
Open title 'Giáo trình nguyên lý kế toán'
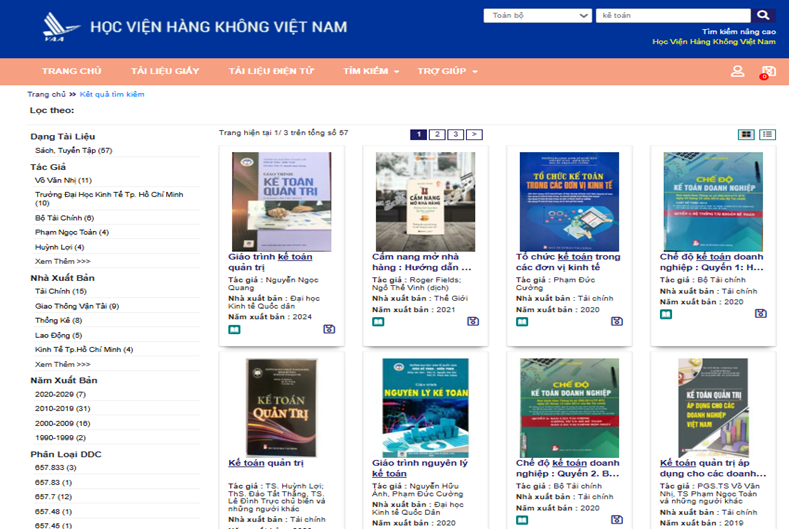420,468
